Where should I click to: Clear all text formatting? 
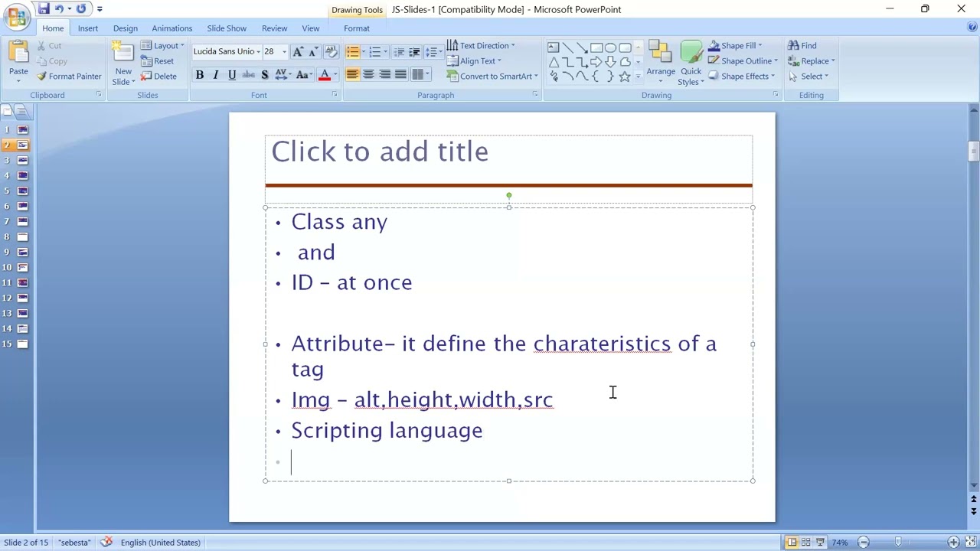tap(331, 51)
